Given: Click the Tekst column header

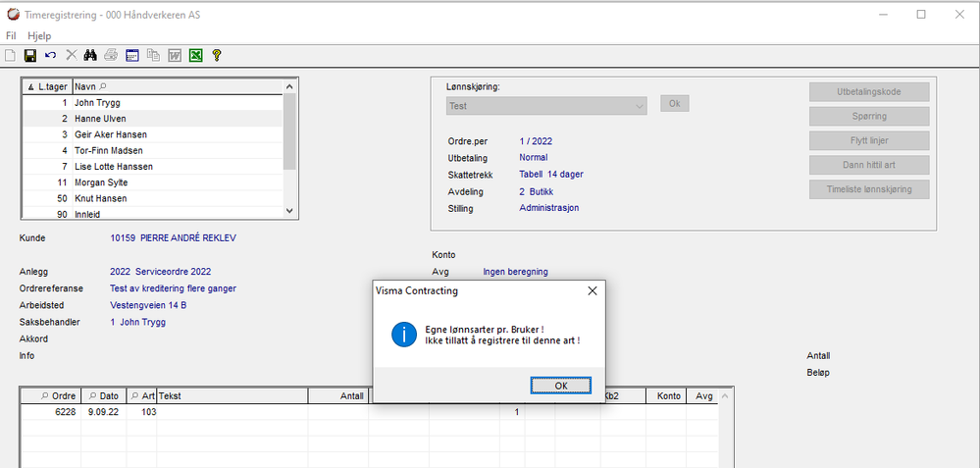Looking at the screenshot, I should [x=232, y=395].
